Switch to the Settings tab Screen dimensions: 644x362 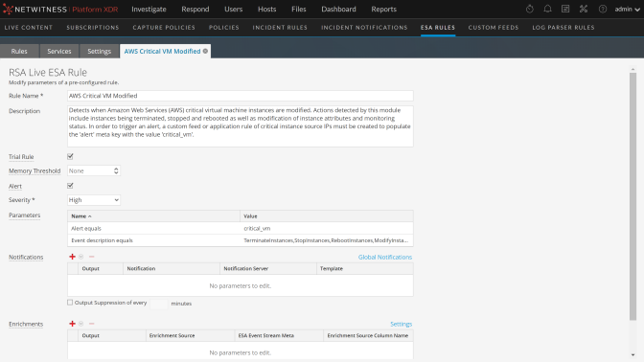click(99, 52)
